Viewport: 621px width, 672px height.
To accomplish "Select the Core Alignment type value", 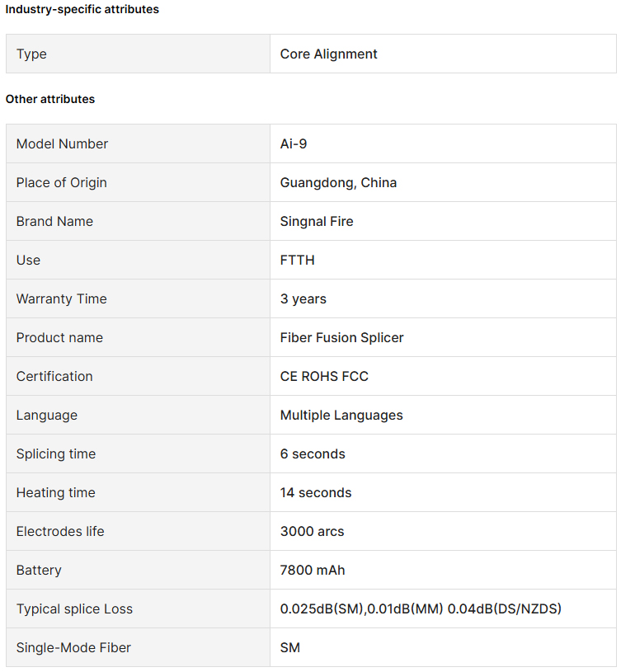I will tap(328, 54).
